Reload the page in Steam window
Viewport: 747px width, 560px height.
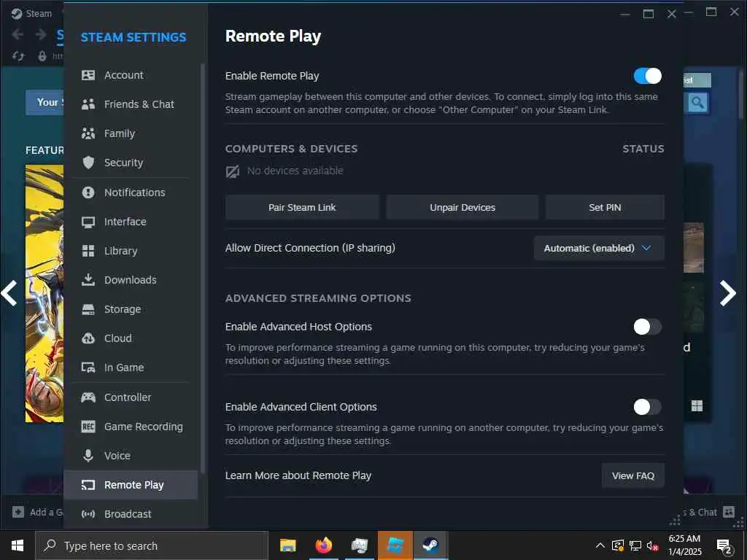(x=18, y=56)
